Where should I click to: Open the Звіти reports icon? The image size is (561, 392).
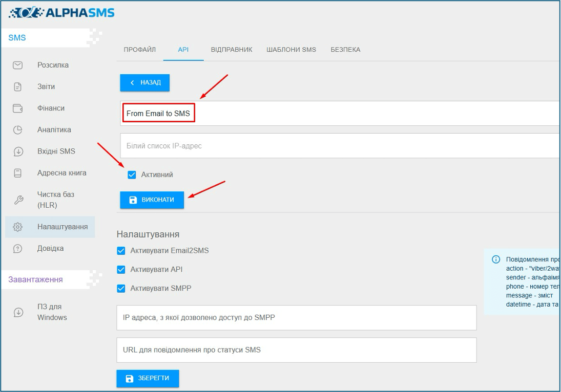pos(17,86)
